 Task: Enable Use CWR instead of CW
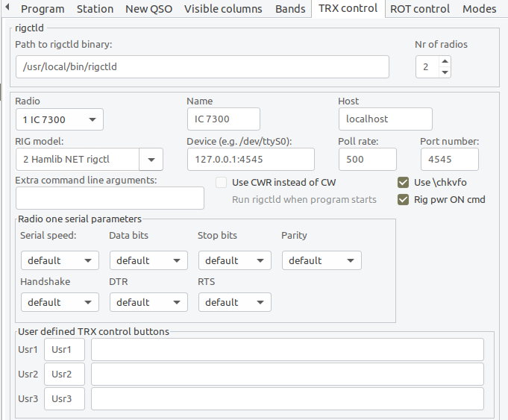222,183
